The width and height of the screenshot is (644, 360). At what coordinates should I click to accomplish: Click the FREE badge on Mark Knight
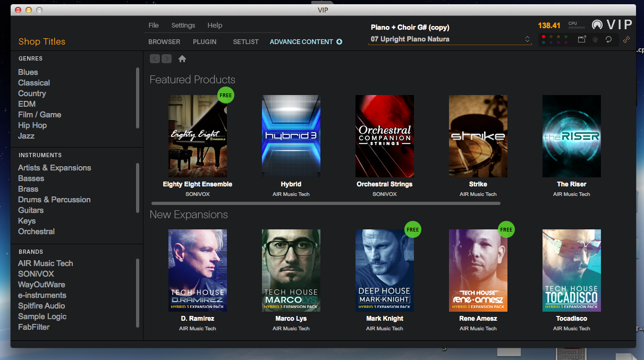tap(413, 229)
